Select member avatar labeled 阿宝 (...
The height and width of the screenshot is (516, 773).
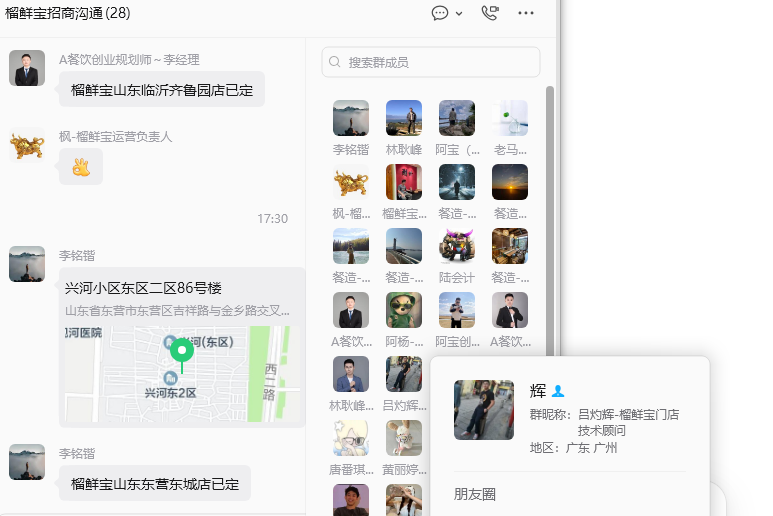coord(457,118)
